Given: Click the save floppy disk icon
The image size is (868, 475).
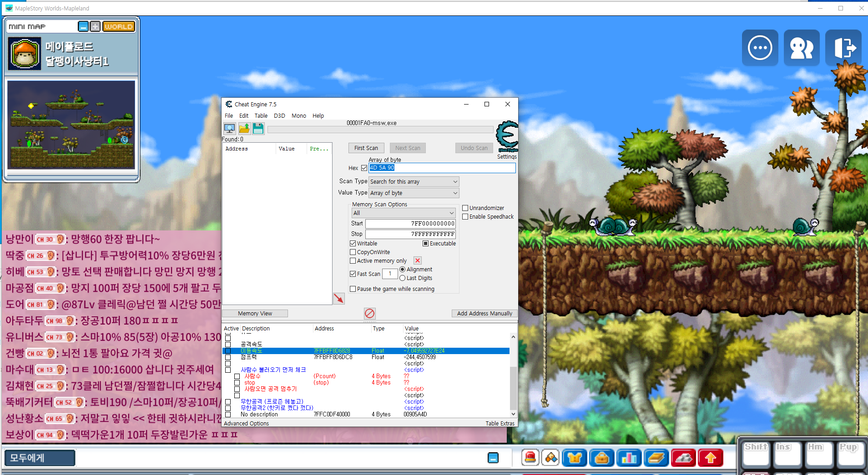Looking at the screenshot, I should [258, 129].
